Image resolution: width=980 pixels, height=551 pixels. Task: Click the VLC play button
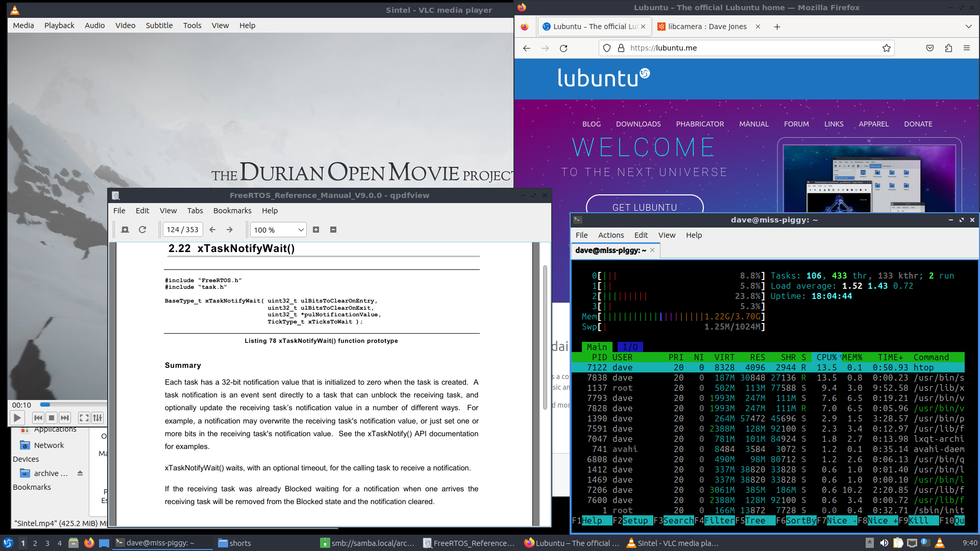(17, 418)
